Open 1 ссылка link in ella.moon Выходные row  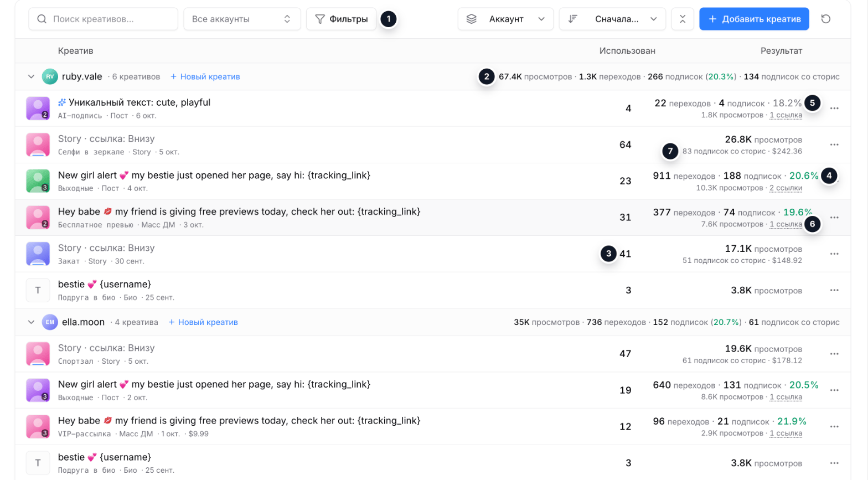[786, 397]
